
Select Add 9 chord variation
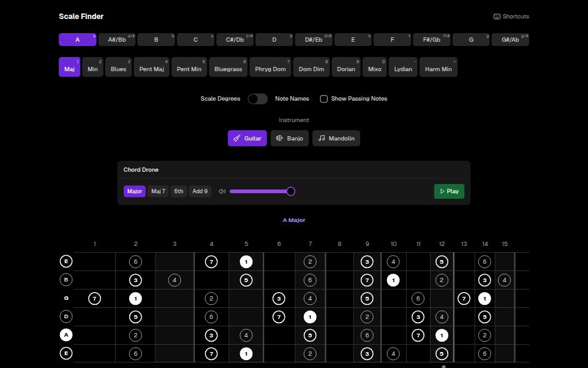click(200, 191)
